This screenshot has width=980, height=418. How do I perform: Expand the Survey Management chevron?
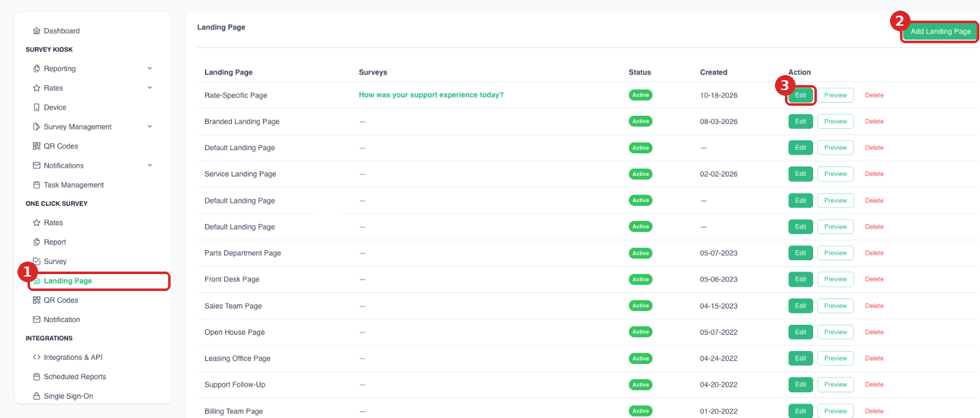(149, 126)
